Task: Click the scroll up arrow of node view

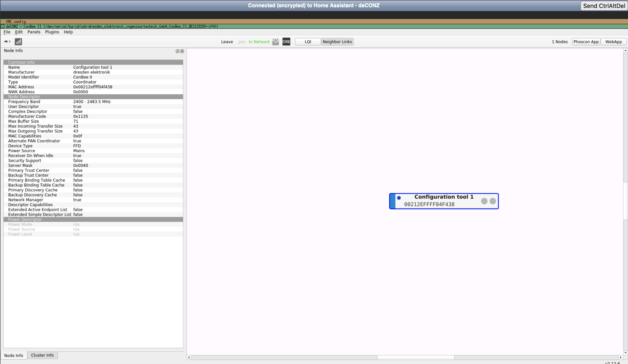Action: (625, 51)
